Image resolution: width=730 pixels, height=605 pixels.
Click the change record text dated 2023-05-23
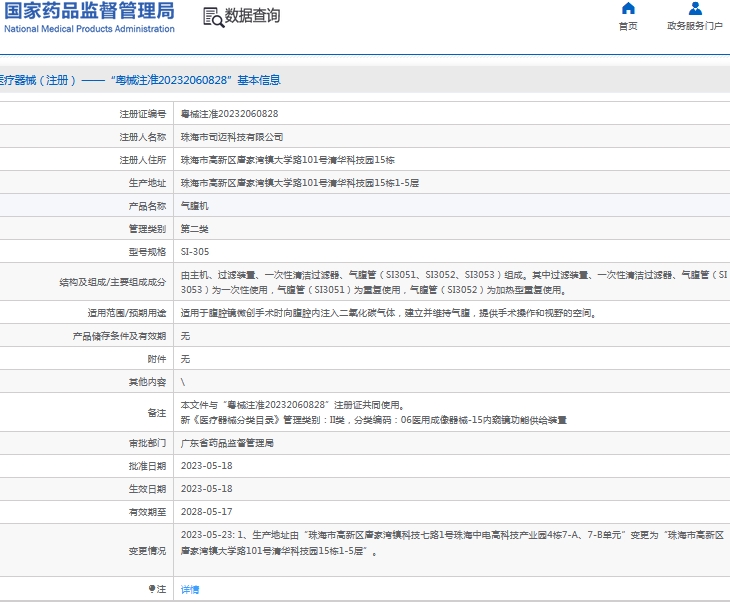point(453,543)
